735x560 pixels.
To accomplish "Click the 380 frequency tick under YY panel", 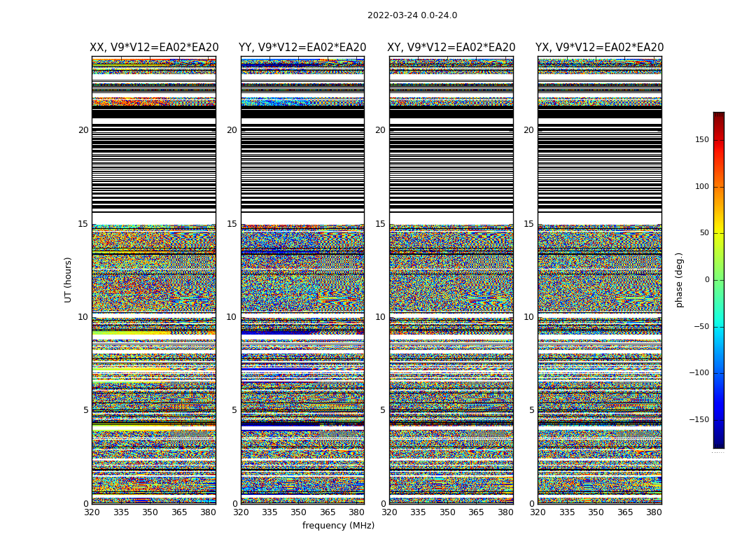I will (x=357, y=512).
